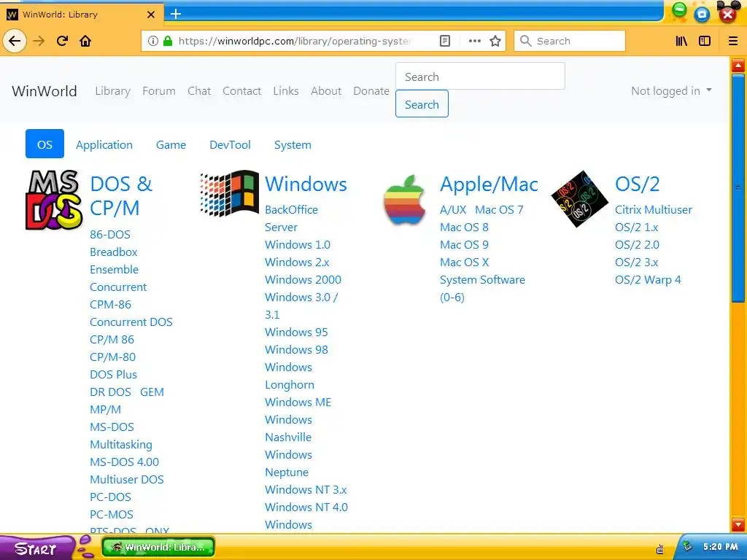Click the Windows flag logo

[x=229, y=192]
